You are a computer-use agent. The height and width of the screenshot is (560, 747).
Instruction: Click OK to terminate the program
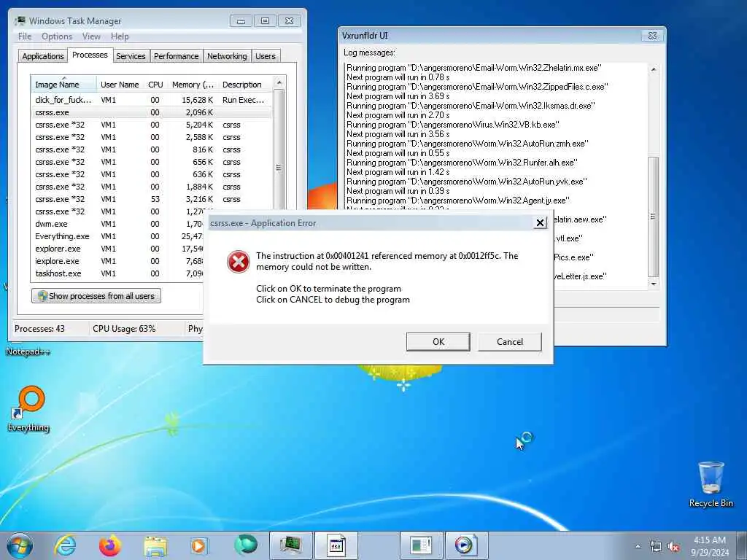click(438, 341)
